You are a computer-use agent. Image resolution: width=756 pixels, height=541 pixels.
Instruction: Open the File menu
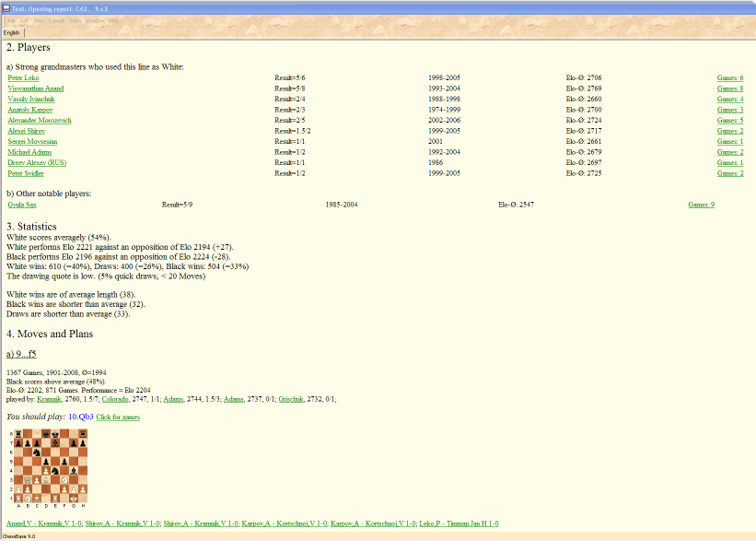tap(12, 21)
